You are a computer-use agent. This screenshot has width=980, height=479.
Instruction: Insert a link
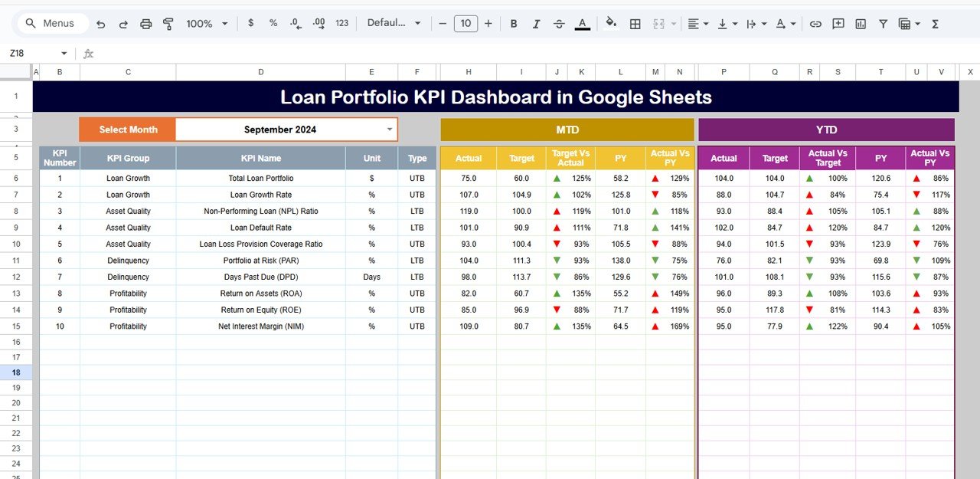tap(815, 24)
